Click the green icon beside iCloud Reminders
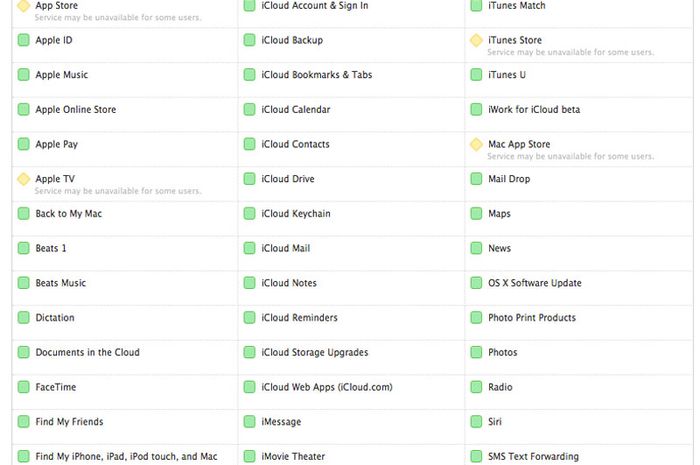 pyautogui.click(x=250, y=318)
